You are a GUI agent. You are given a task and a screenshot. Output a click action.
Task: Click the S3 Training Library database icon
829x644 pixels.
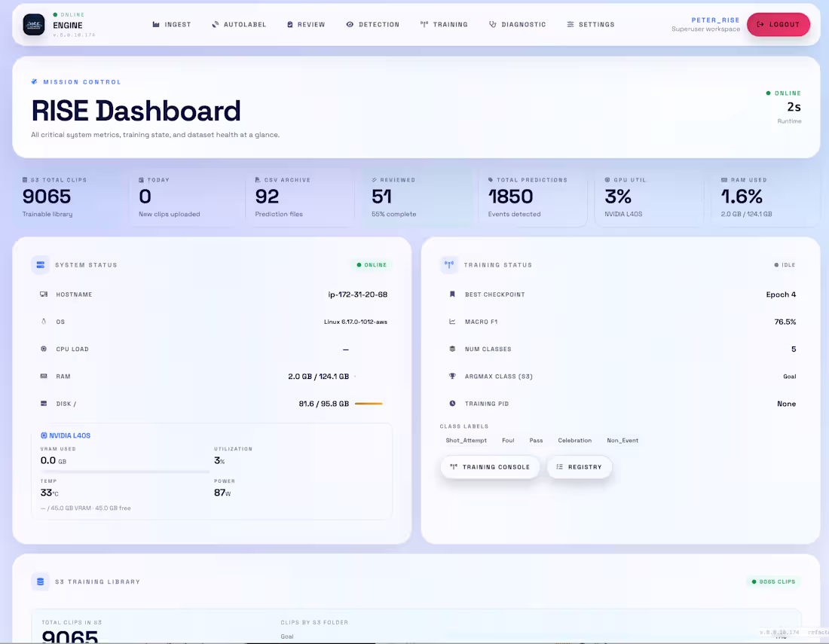click(40, 581)
